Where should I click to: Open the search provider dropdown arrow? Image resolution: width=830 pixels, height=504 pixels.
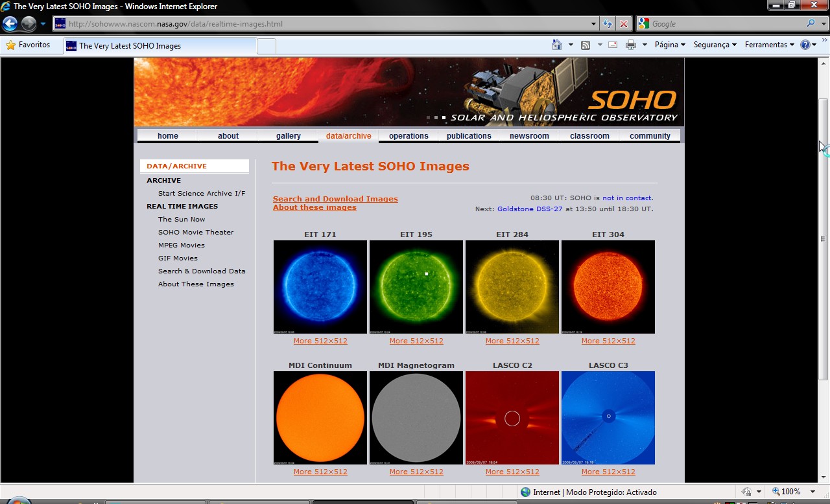(x=822, y=24)
